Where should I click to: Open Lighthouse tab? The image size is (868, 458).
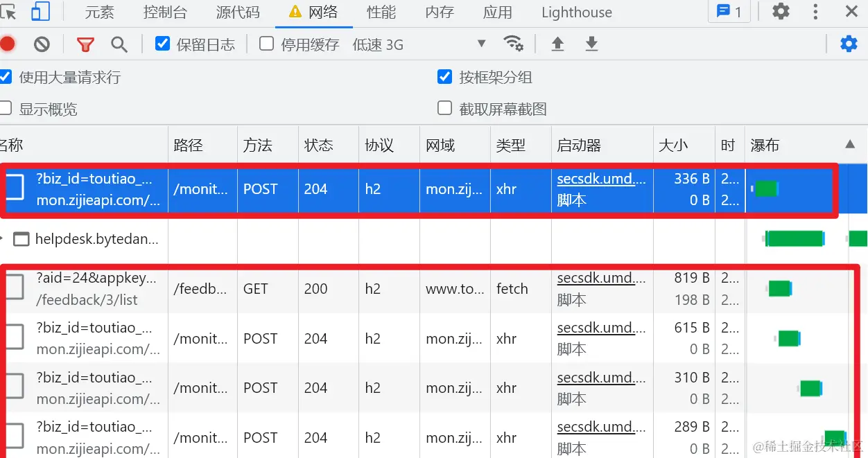click(x=577, y=12)
